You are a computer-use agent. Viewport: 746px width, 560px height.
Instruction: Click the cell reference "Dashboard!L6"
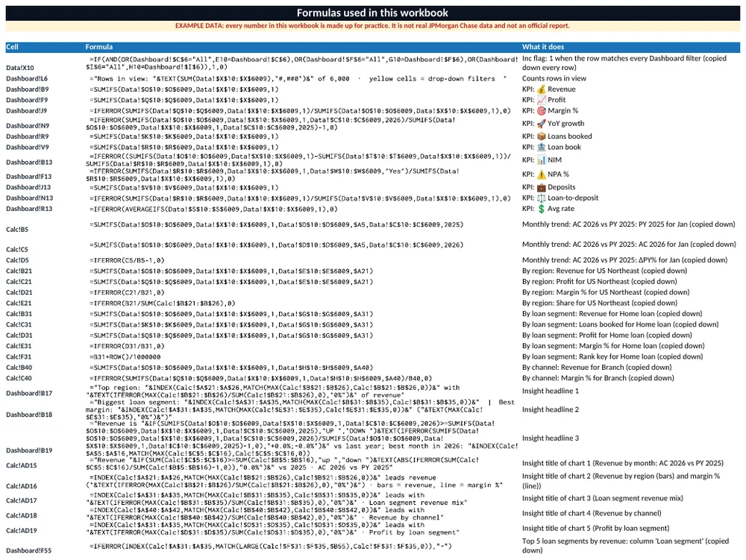(x=27, y=79)
